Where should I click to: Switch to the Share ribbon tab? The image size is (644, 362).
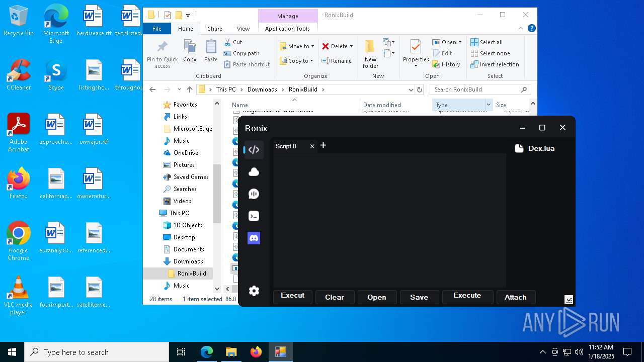[x=215, y=29]
